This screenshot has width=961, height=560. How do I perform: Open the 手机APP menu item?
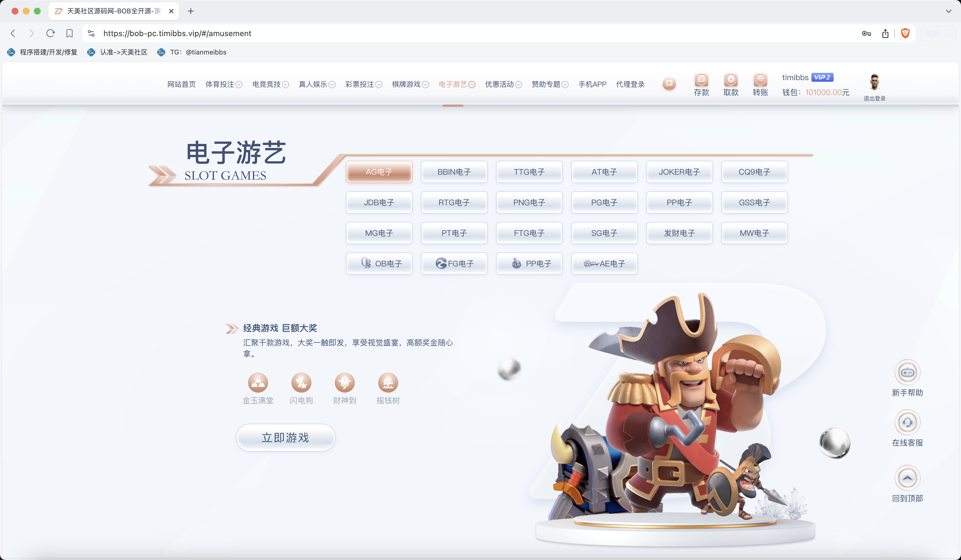pos(592,84)
